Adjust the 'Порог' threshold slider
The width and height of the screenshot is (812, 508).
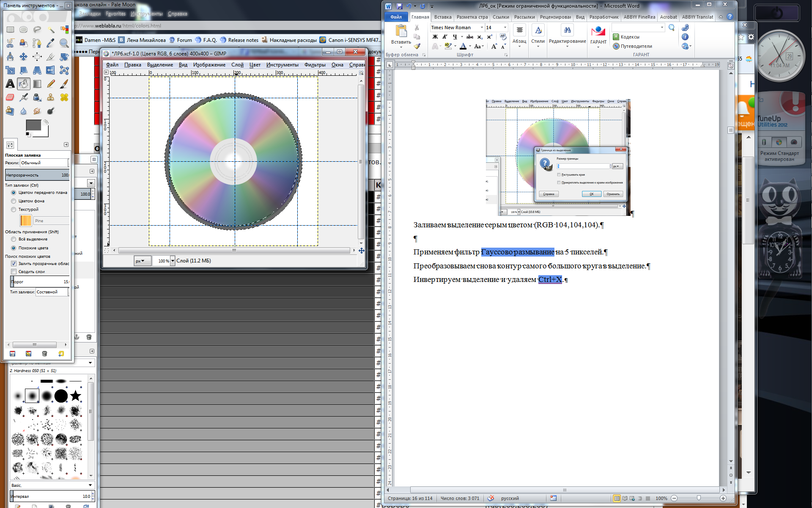coord(40,282)
